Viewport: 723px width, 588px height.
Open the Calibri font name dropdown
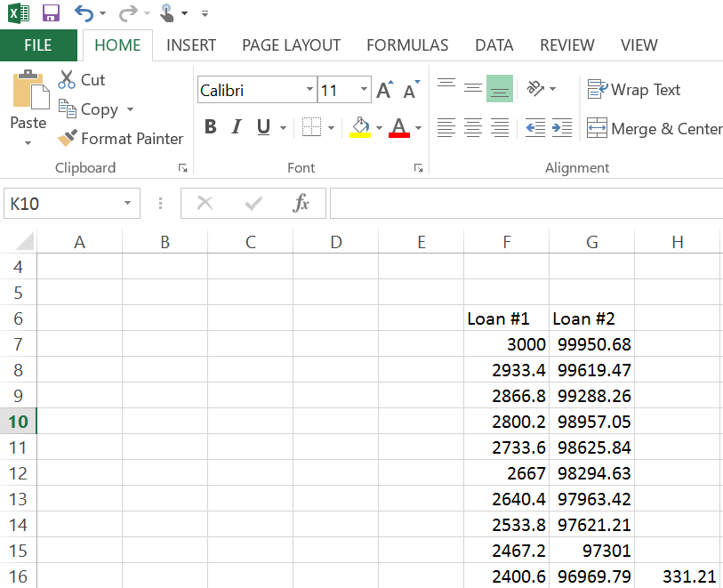309,90
